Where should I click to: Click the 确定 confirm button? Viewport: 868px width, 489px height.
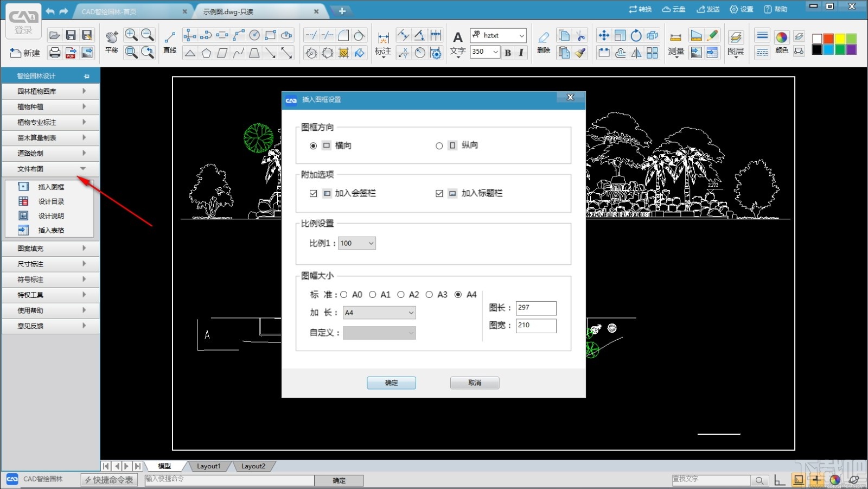(x=391, y=383)
